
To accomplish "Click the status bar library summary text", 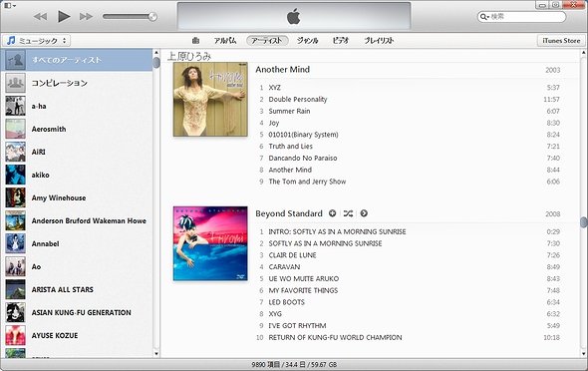I will coord(294,365).
